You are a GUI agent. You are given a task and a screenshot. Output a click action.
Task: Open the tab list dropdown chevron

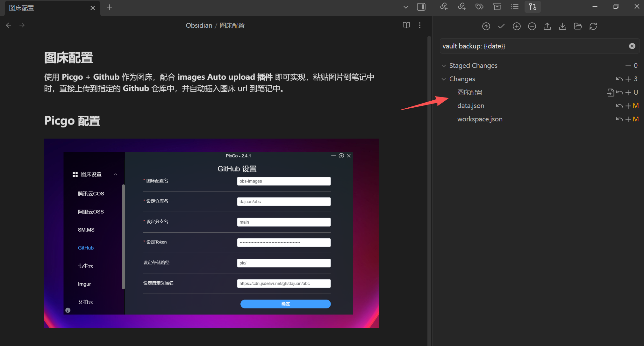point(406,7)
